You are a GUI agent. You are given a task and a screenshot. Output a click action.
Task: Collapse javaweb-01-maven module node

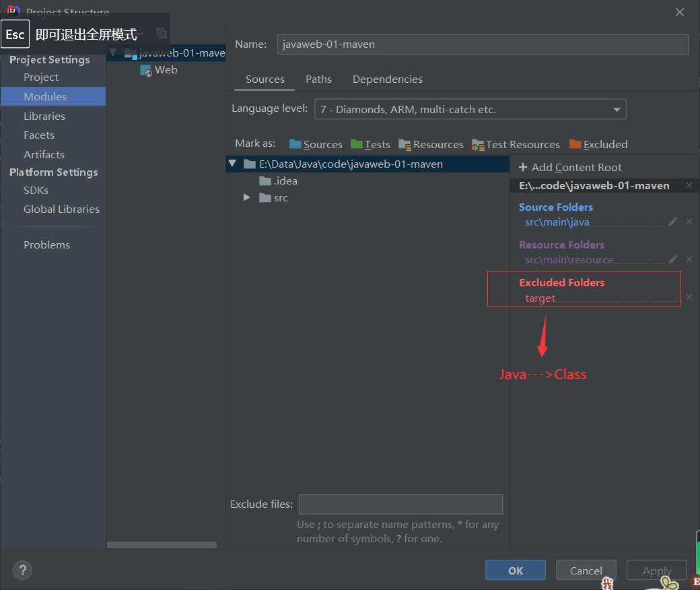point(113,53)
